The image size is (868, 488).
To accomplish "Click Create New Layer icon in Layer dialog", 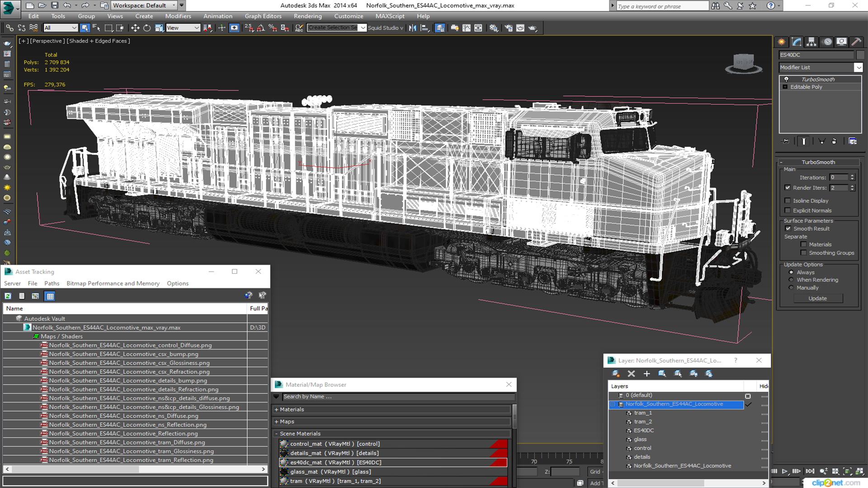I will click(616, 374).
